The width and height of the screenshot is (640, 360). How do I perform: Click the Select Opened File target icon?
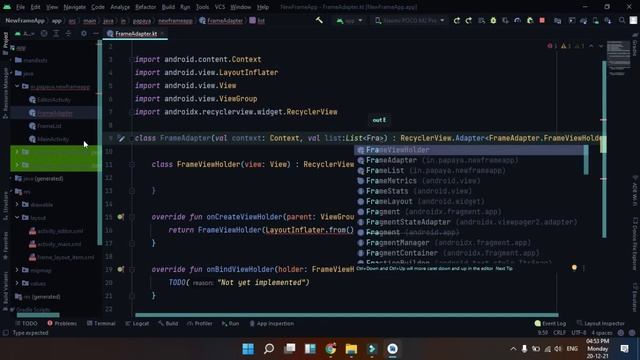pos(44,33)
